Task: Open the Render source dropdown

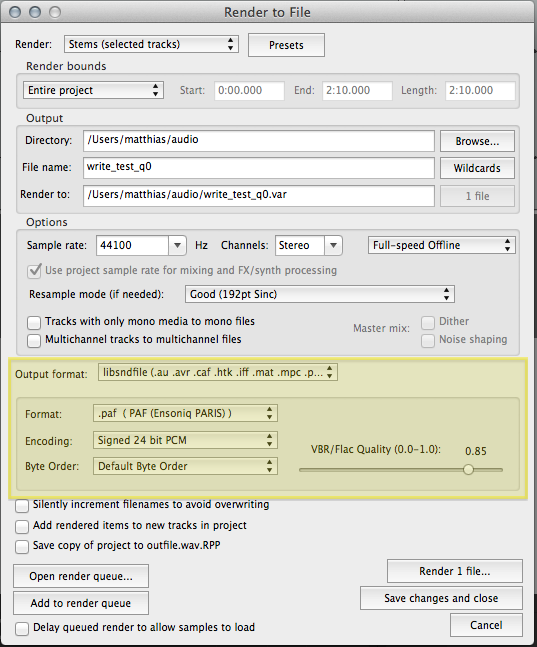Action: coord(151,44)
